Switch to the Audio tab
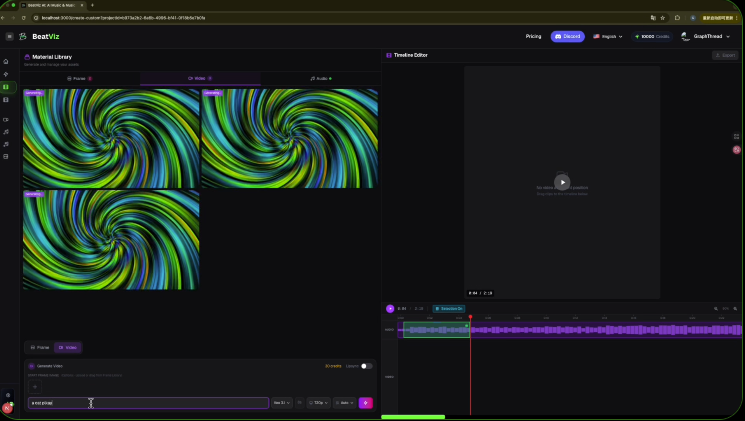The image size is (745, 421). pos(322,78)
